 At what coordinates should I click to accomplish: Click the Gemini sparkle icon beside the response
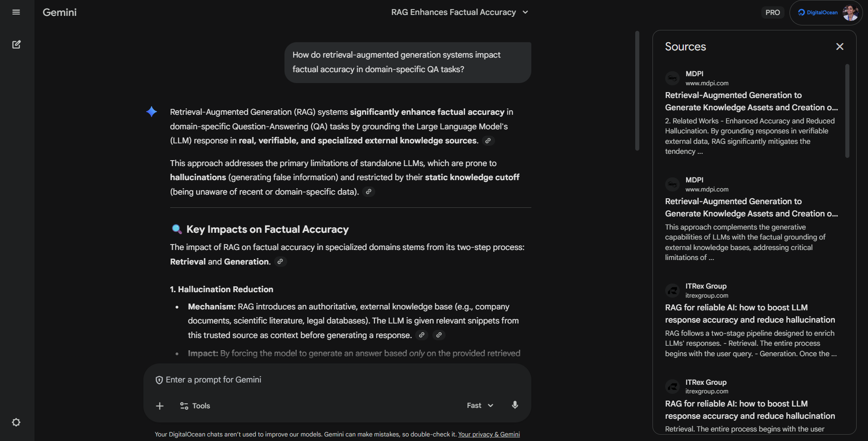pos(151,112)
